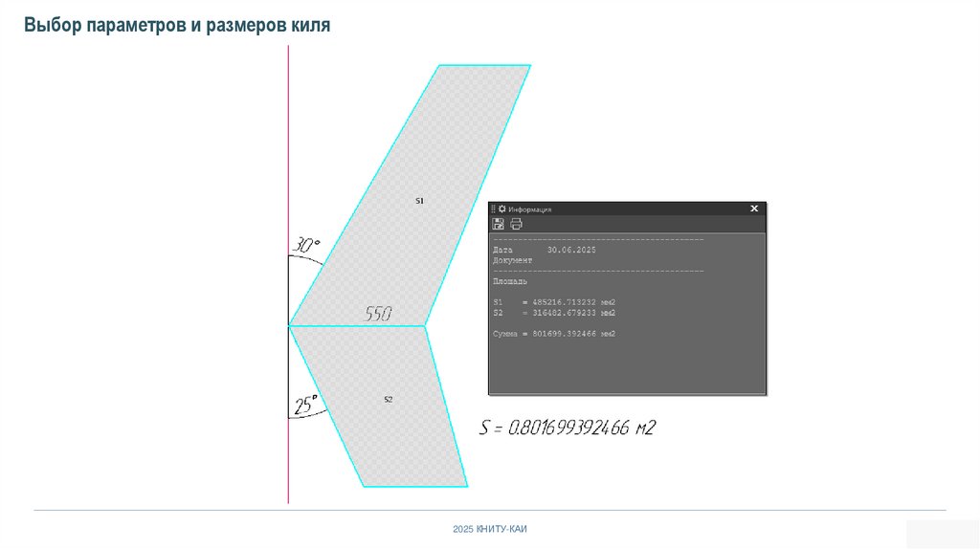The image size is (980, 549).
Task: Click the gear icon in the Информация title bar
Action: point(501,209)
